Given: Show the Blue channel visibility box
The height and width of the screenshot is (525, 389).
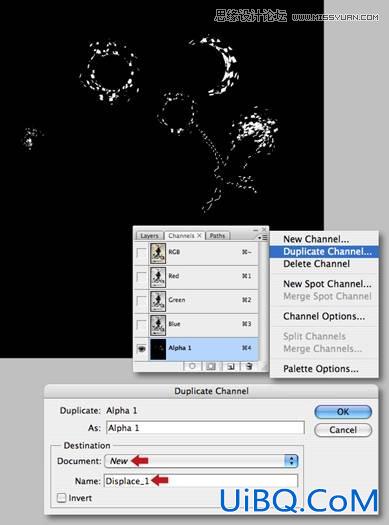Looking at the screenshot, I should [142, 324].
